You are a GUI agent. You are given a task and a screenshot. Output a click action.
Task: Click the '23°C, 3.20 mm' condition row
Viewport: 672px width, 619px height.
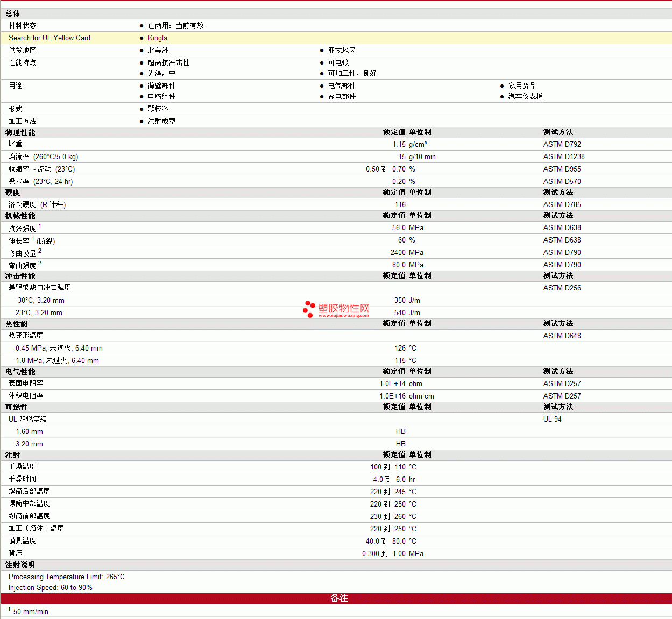39,312
